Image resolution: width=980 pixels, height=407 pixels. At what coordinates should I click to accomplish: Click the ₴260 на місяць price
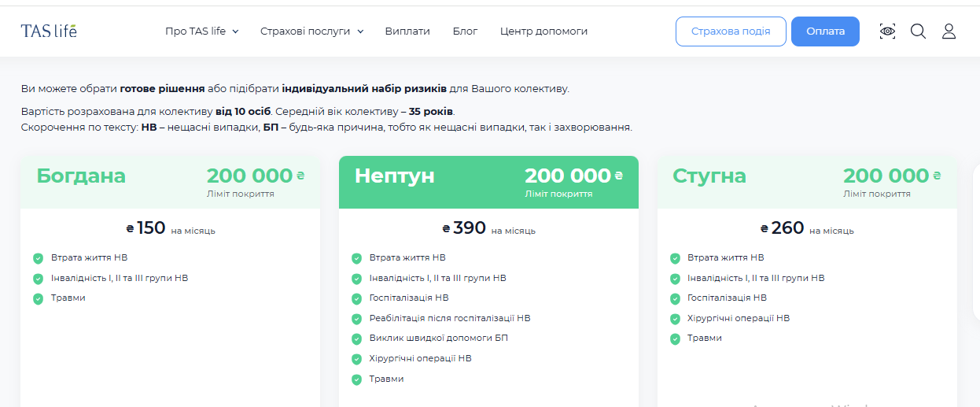coord(807,229)
